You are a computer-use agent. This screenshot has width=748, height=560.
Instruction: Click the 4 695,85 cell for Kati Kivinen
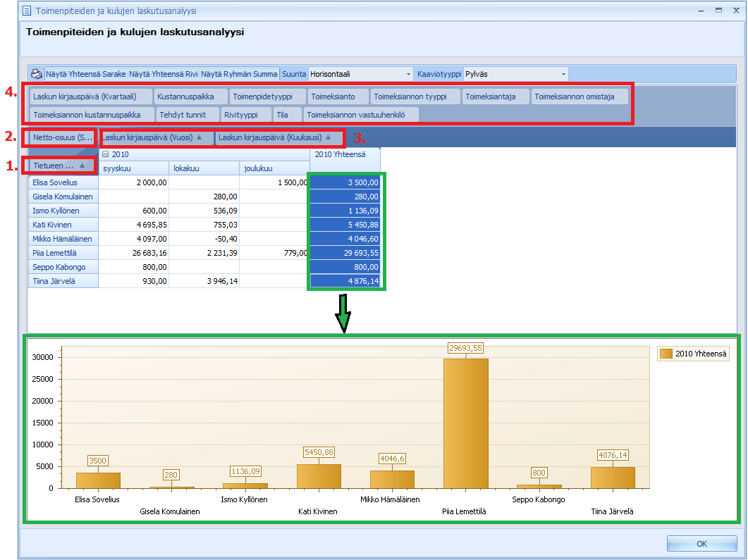133,225
